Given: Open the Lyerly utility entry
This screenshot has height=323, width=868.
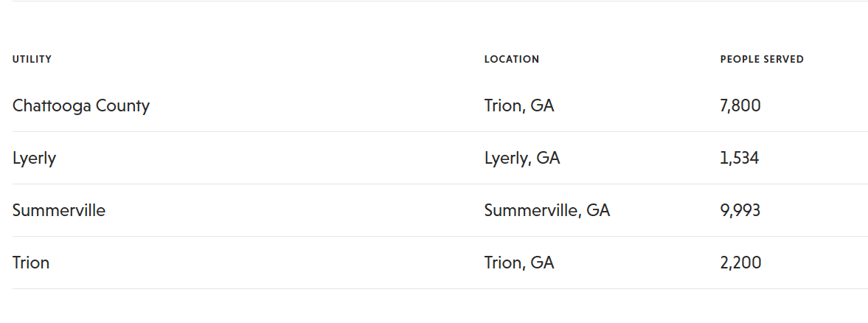Looking at the screenshot, I should pyautogui.click(x=35, y=158).
